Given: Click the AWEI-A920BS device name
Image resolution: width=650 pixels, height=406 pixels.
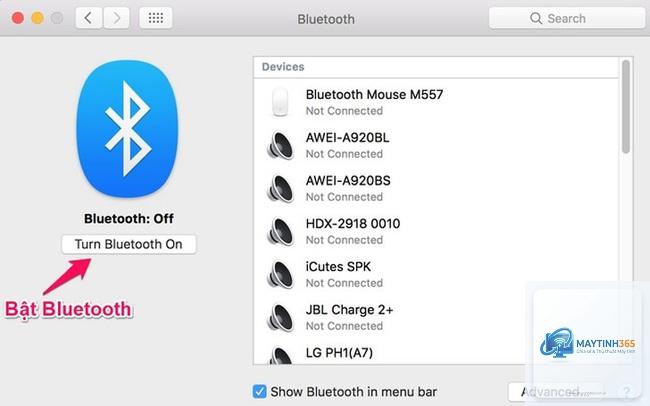Looking at the screenshot, I should click(x=348, y=181).
